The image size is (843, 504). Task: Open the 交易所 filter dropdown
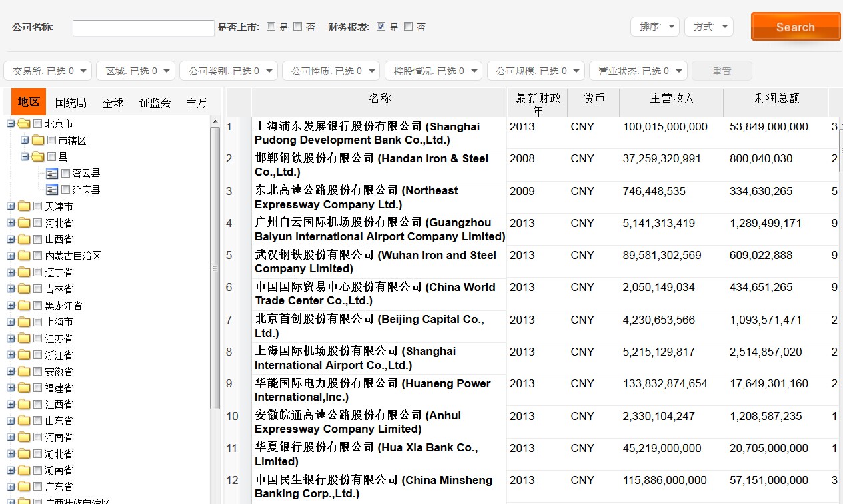(x=48, y=71)
